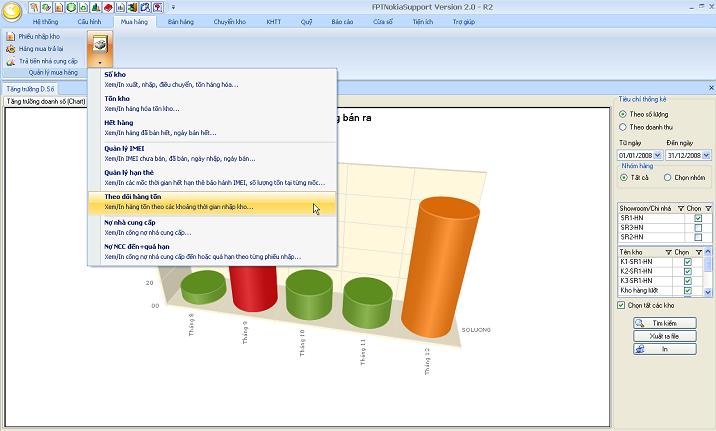Uncheck the K3-SR1-HN warehouse checkbox
716x431 pixels.
tap(688, 281)
